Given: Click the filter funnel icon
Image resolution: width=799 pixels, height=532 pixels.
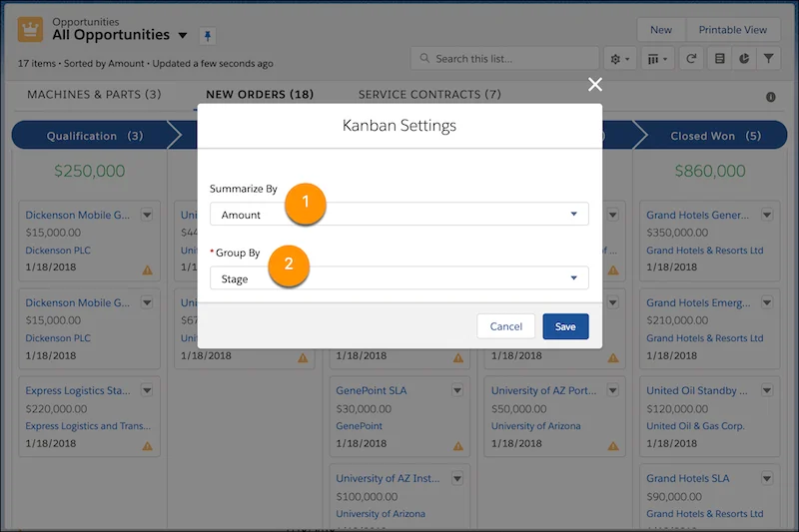Looking at the screenshot, I should click(770, 59).
